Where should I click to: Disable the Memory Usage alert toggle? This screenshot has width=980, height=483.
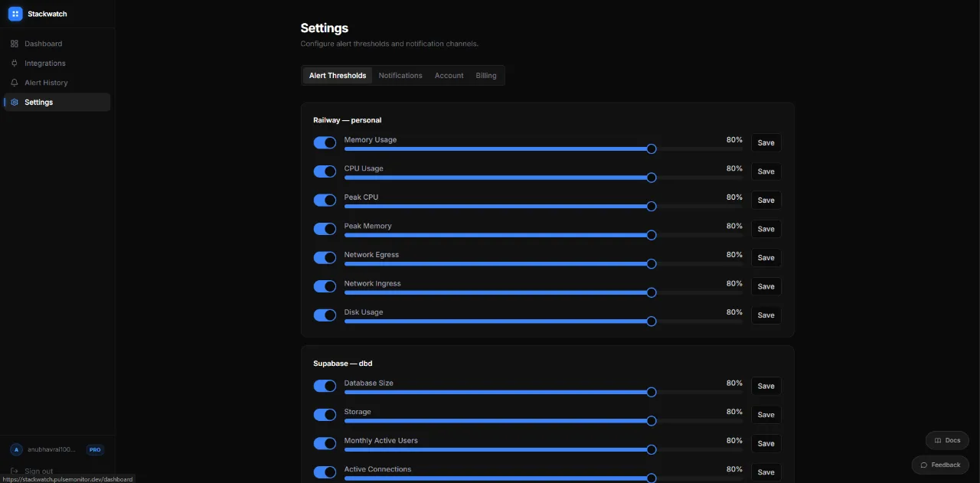325,143
